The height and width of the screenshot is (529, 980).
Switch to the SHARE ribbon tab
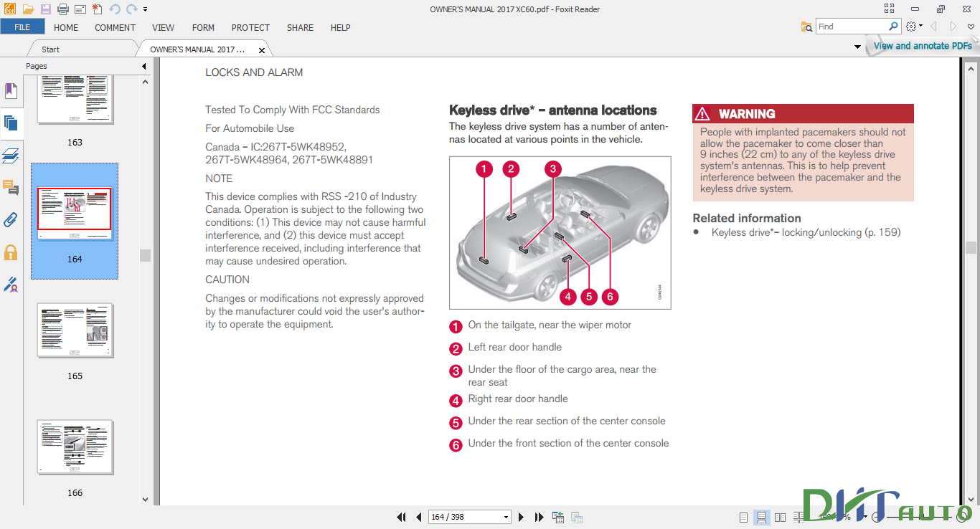click(300, 27)
